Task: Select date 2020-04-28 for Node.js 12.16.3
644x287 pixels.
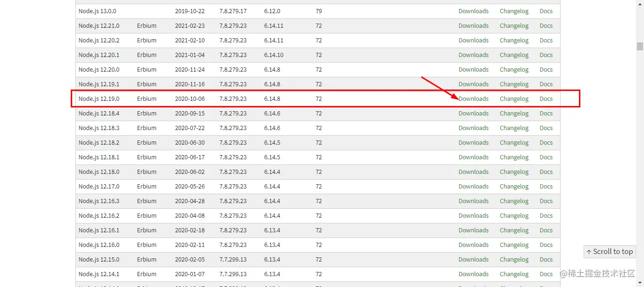Action: (x=190, y=201)
